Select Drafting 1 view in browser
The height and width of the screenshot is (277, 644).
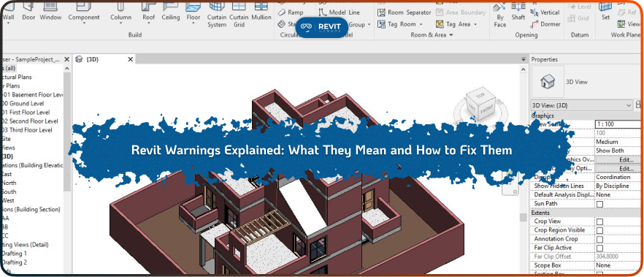click(14, 254)
